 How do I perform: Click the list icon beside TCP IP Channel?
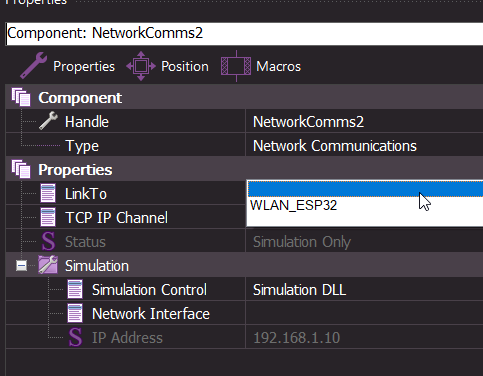[x=48, y=217]
